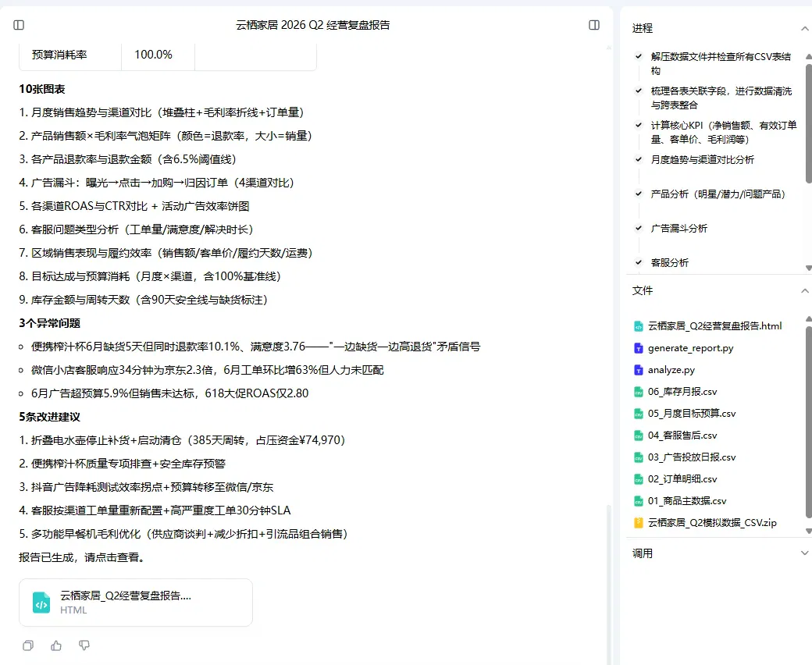Toggle the left sidebar panel icon
The width and height of the screenshot is (812, 665).
(19, 25)
